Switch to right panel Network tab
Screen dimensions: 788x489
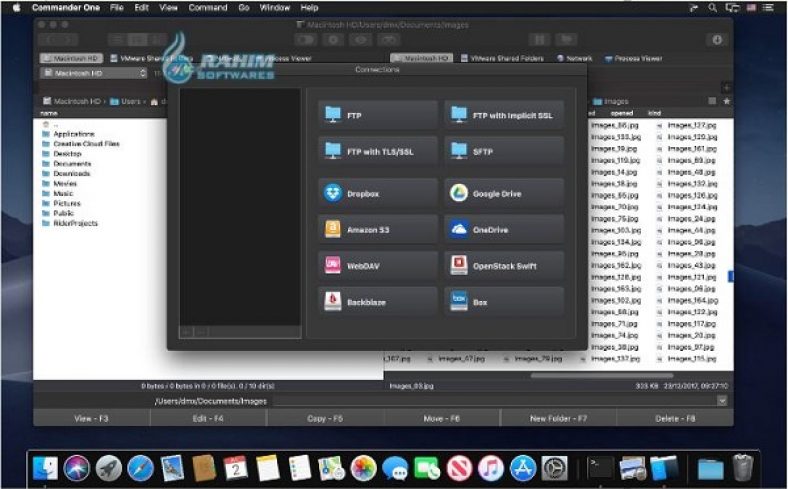click(574, 58)
